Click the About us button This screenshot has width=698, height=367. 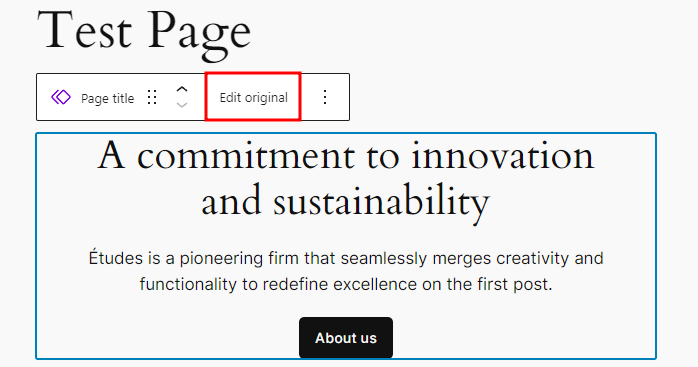click(346, 338)
